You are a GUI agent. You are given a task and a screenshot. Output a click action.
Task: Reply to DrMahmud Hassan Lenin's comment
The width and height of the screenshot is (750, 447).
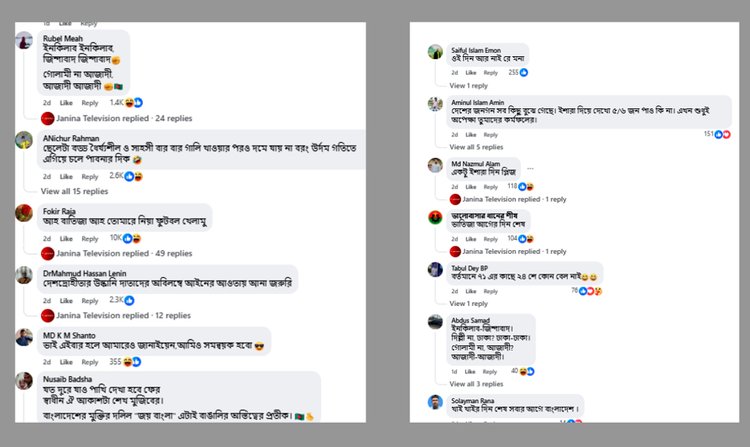pos(90,300)
